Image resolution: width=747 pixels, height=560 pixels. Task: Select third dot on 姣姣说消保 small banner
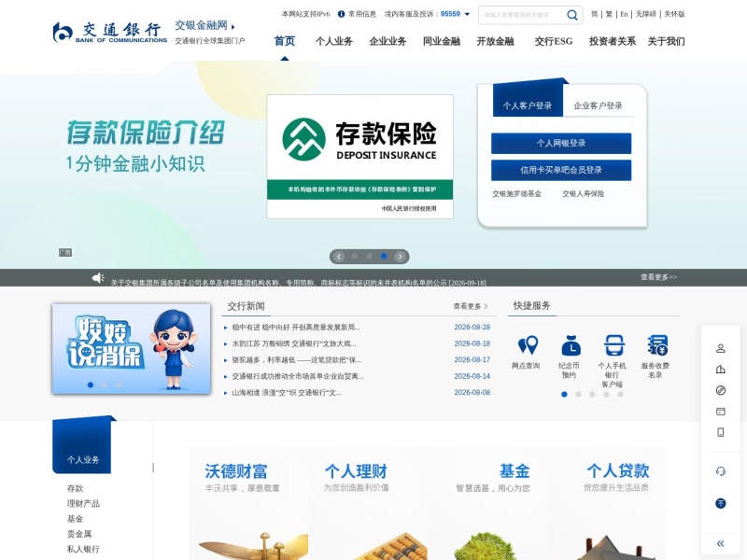click(x=119, y=385)
